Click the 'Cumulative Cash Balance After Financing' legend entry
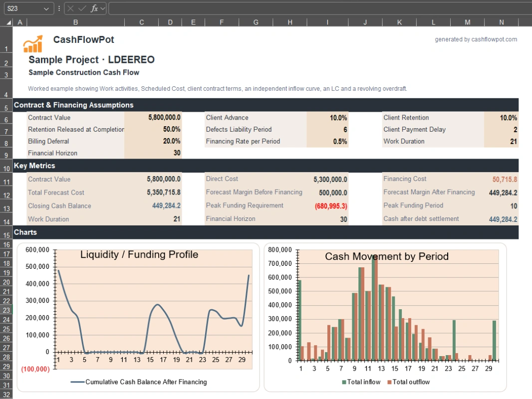532x399 pixels. (x=139, y=382)
